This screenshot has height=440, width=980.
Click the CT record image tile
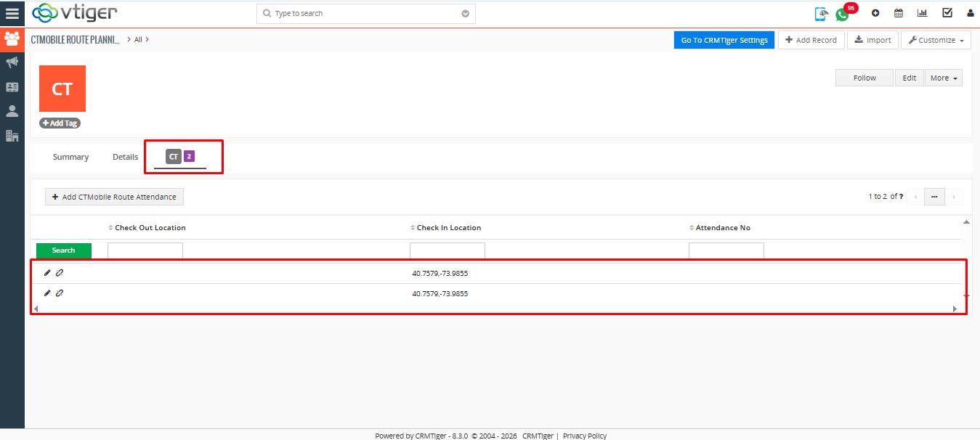(x=62, y=89)
